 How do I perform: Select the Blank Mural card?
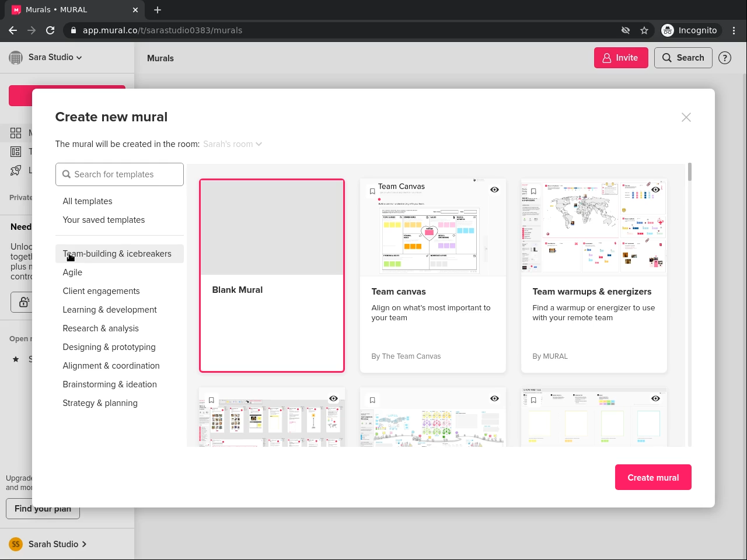(272, 275)
